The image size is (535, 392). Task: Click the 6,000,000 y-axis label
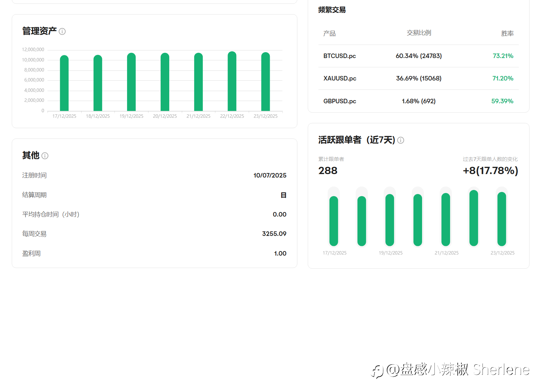[34, 80]
